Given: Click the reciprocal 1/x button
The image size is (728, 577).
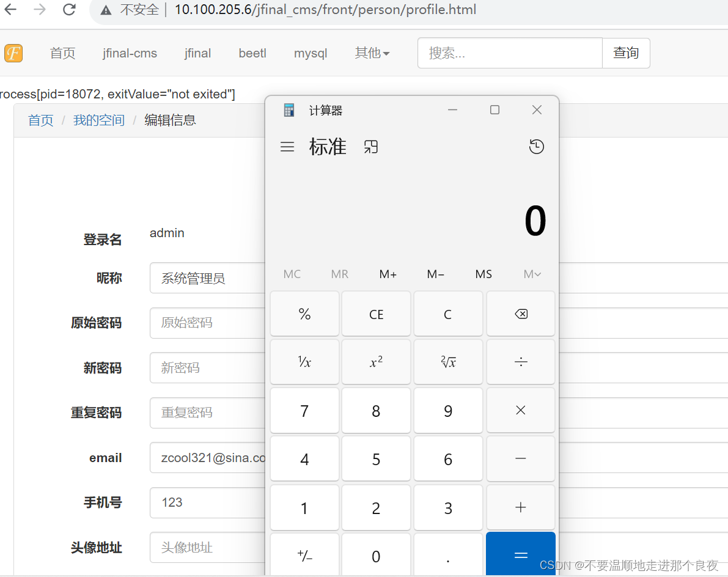Looking at the screenshot, I should (x=304, y=362).
